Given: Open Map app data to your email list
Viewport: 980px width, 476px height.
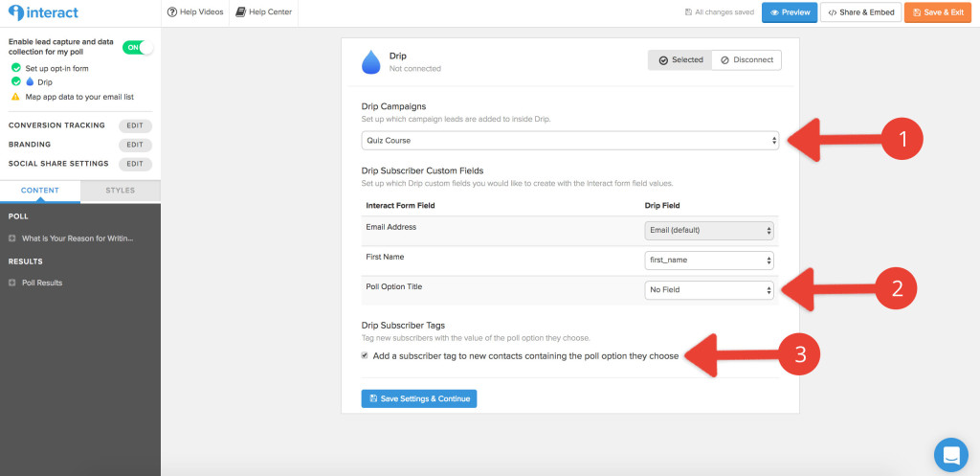Looking at the screenshot, I should pos(79,97).
